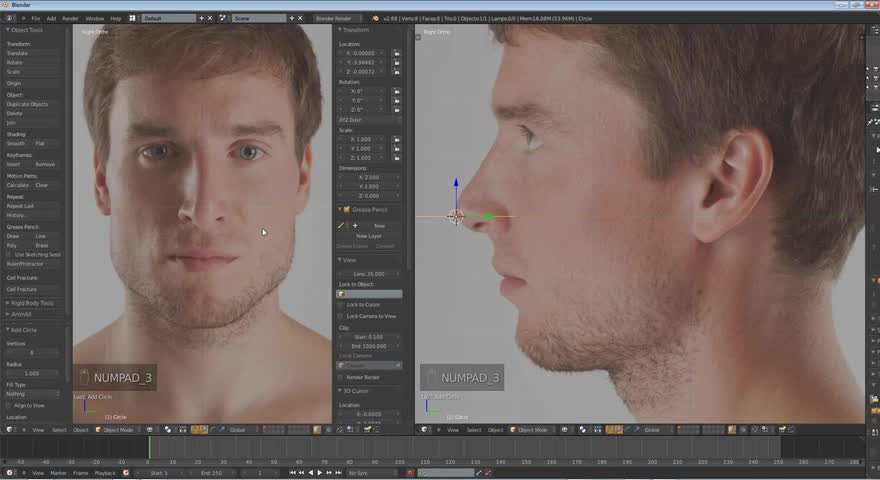Click Grease Pencil add layer plus icon
This screenshot has height=480, width=880.
click(x=355, y=226)
